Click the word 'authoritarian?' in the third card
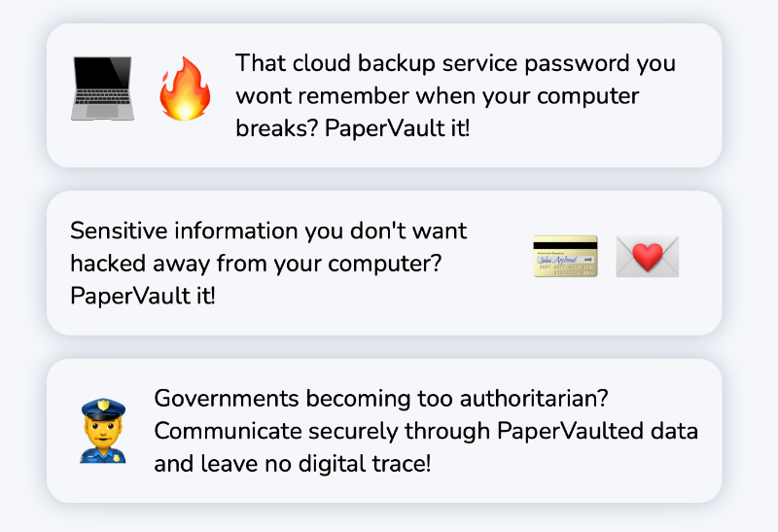778x532 pixels. click(x=534, y=399)
